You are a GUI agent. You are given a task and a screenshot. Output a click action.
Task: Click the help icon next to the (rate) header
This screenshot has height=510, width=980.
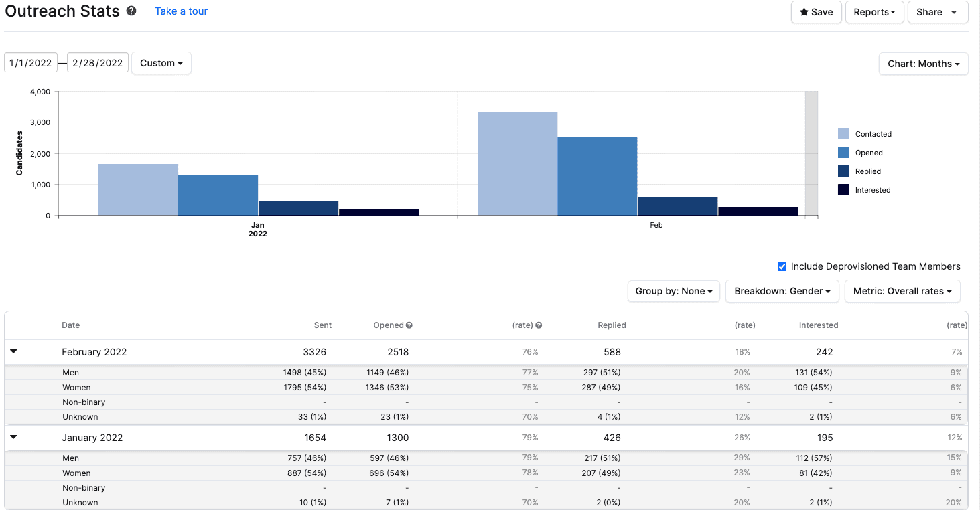tap(539, 325)
